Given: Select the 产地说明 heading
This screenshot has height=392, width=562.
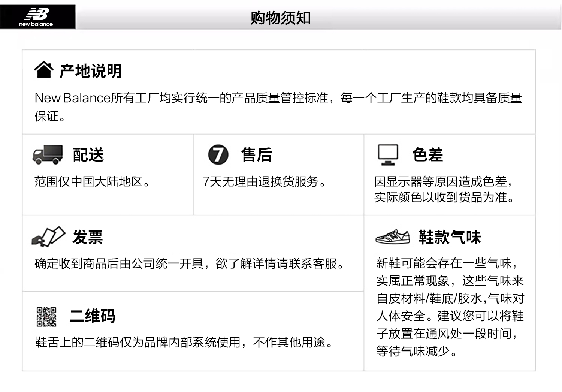Looking at the screenshot, I should coord(91,71).
